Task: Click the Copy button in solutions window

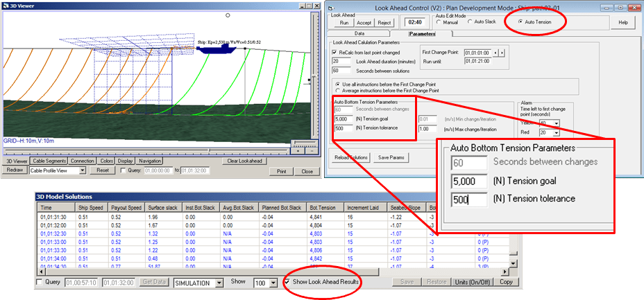Action: (x=506, y=282)
